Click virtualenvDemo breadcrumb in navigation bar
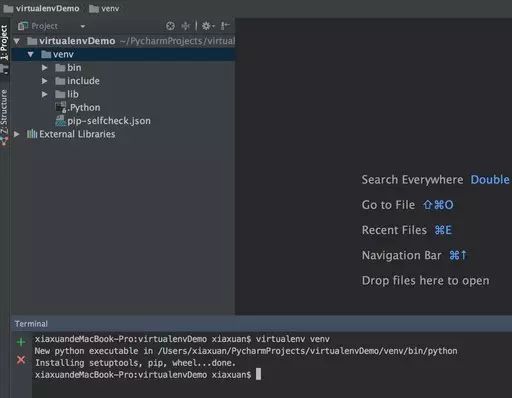Image resolution: width=512 pixels, height=398 pixels. 41,8
